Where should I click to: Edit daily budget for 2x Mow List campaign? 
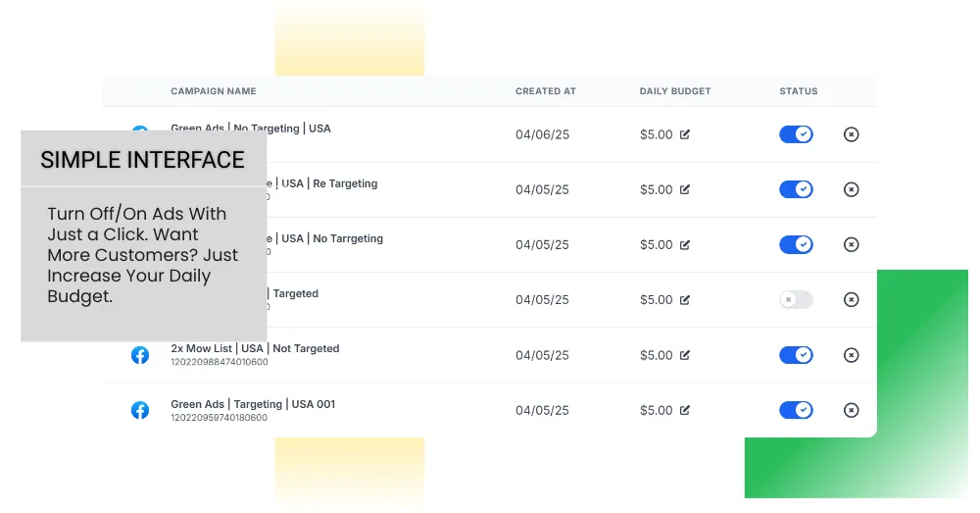(685, 355)
